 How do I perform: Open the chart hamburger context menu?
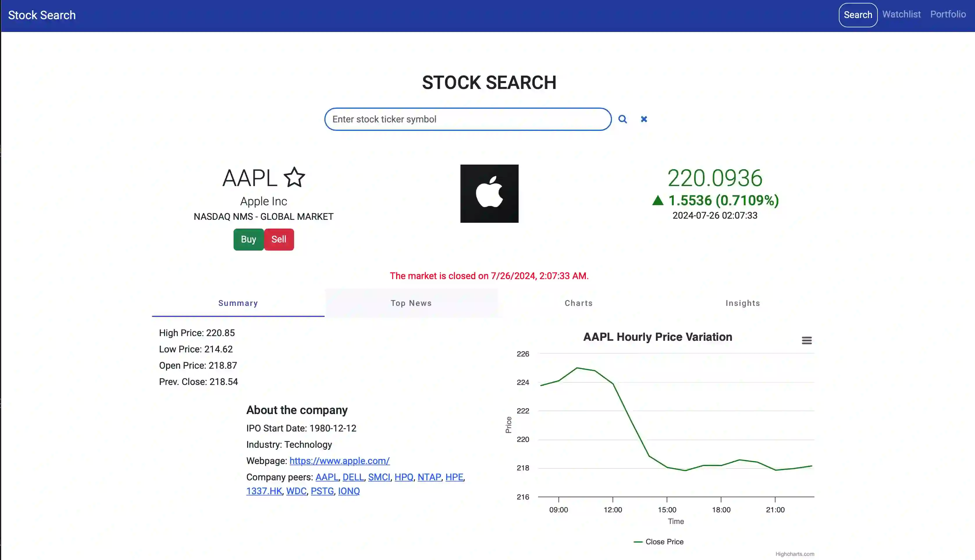tap(807, 340)
